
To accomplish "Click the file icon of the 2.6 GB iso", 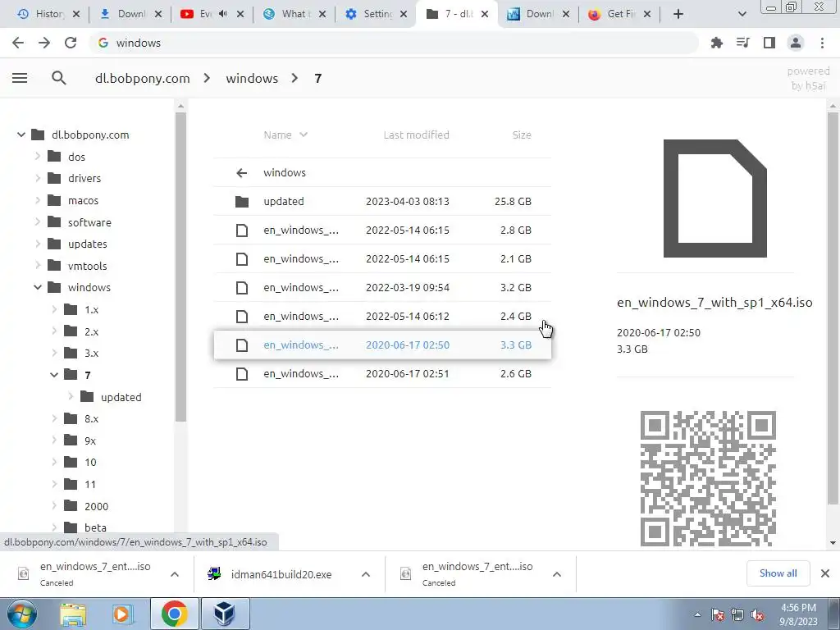I will [x=242, y=374].
